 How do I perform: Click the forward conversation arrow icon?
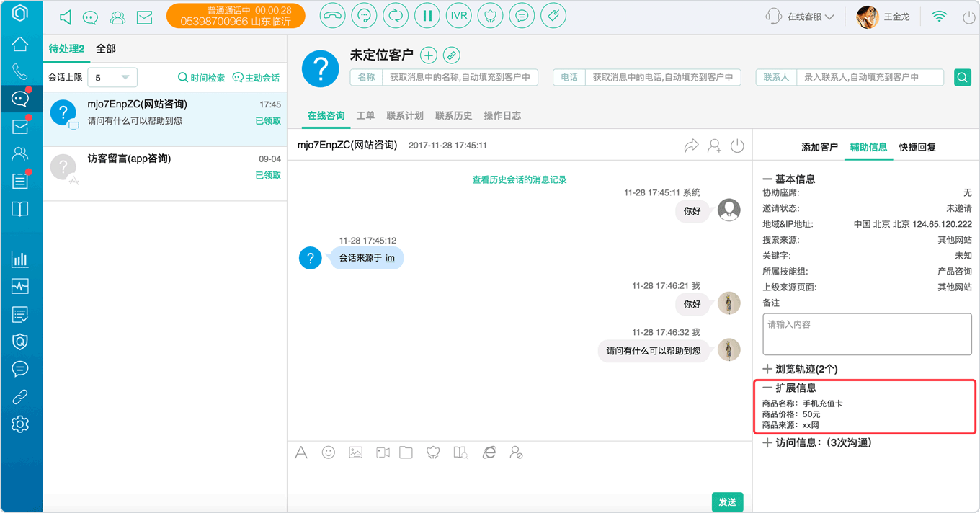(x=691, y=146)
